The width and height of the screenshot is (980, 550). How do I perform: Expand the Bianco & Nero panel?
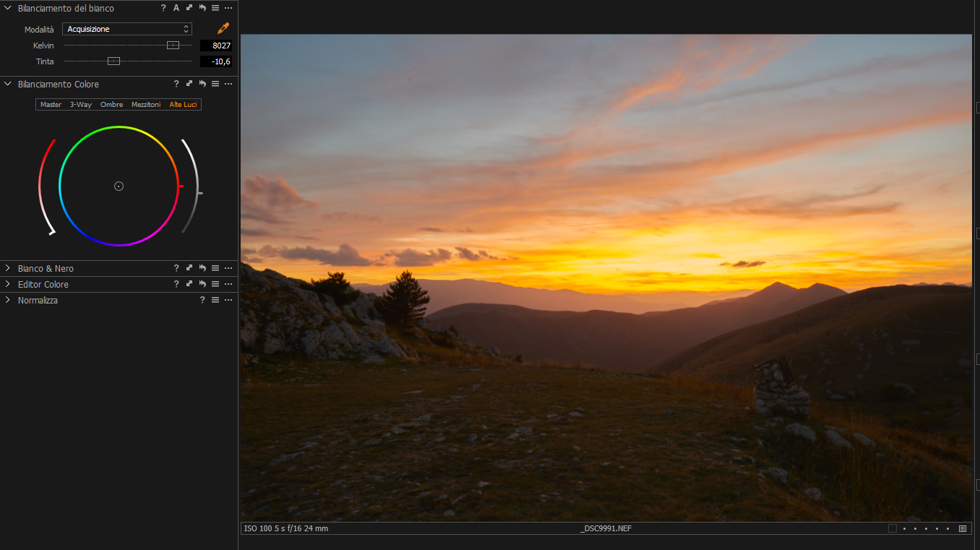pyautogui.click(x=8, y=268)
